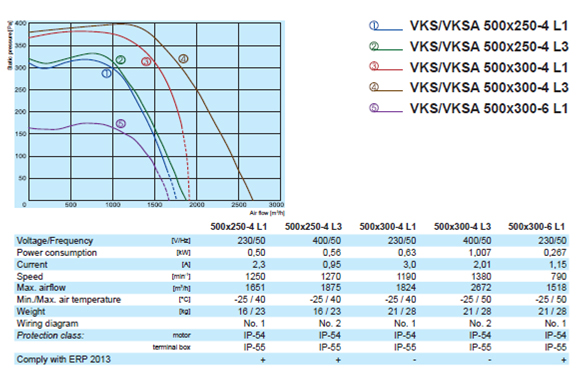
Task: Click max airflow value 1651
Action: point(255,288)
